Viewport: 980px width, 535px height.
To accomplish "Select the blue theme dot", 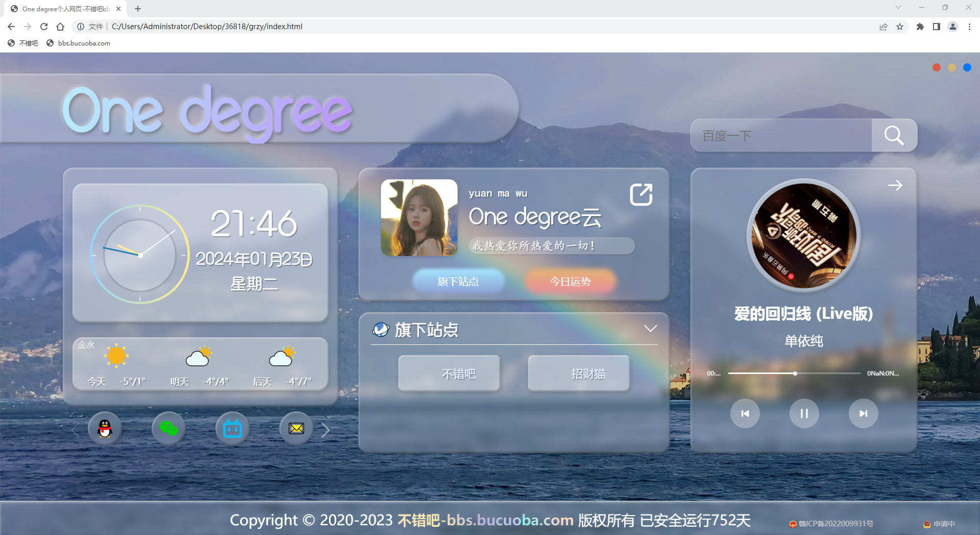I will pos(967,67).
